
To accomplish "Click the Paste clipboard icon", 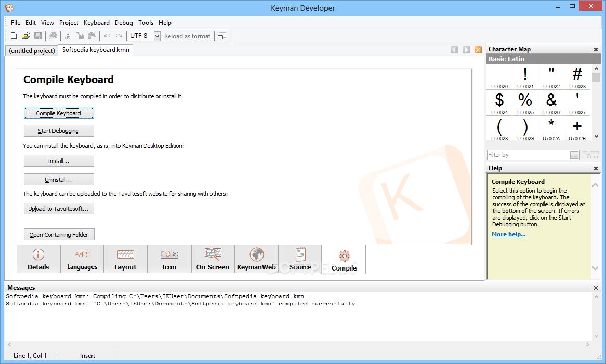I will coord(92,36).
